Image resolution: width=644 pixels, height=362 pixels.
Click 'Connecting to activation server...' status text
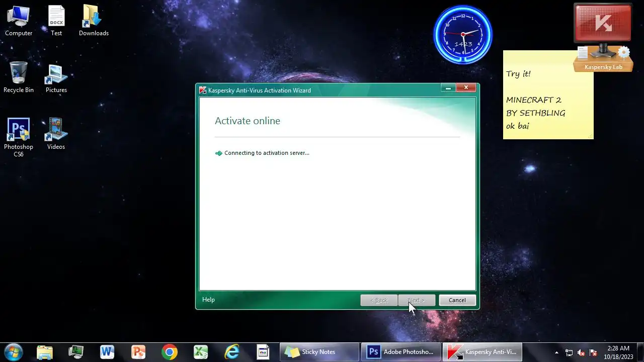click(267, 153)
